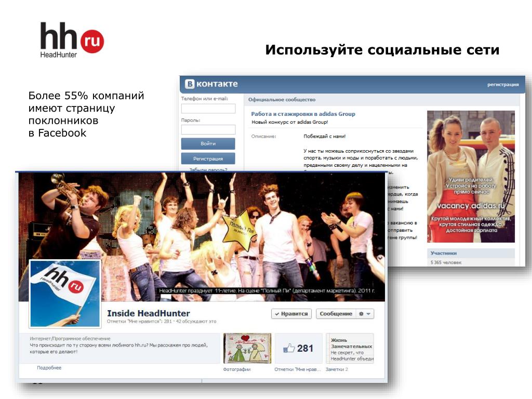Click the Сообщение button

tap(336, 314)
